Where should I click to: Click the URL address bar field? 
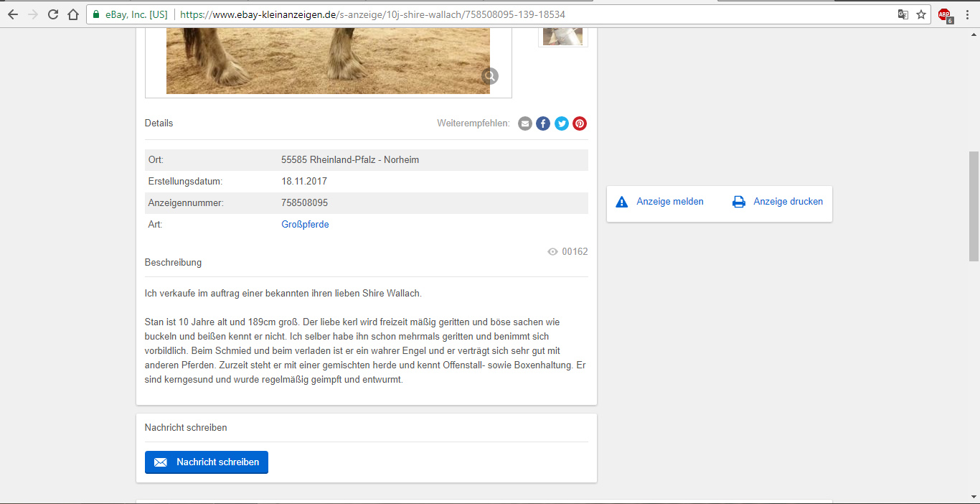[502, 14]
